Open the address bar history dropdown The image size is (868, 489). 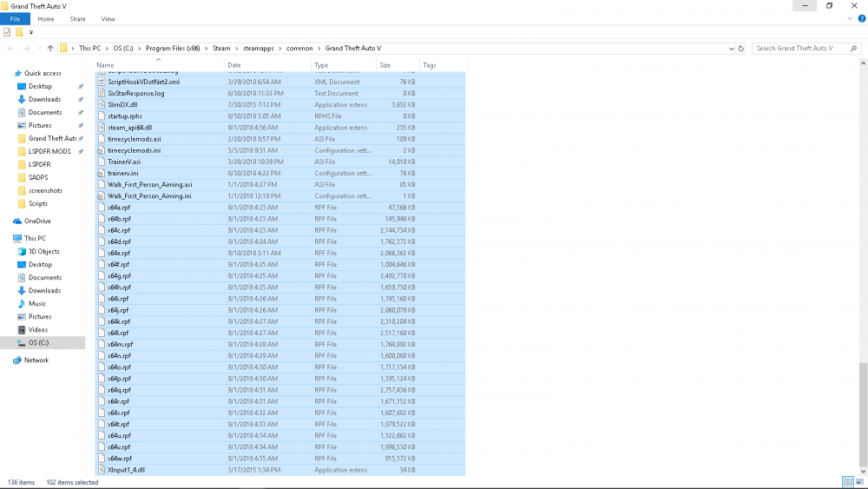tap(731, 48)
